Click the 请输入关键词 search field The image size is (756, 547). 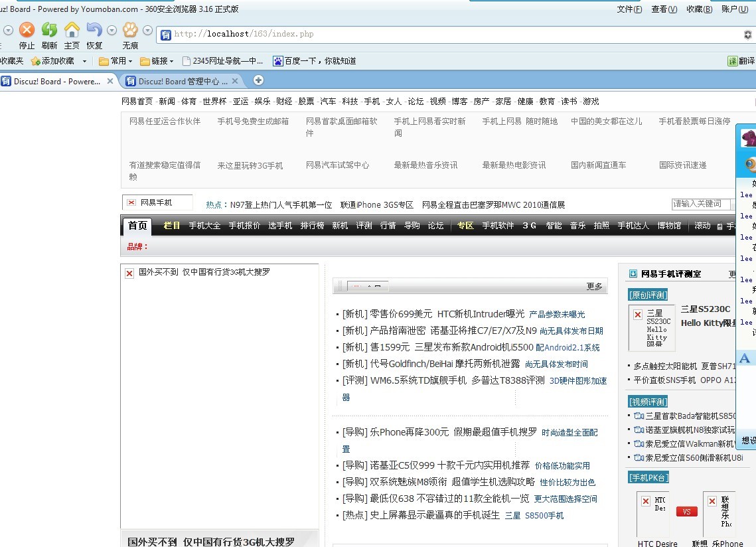700,204
